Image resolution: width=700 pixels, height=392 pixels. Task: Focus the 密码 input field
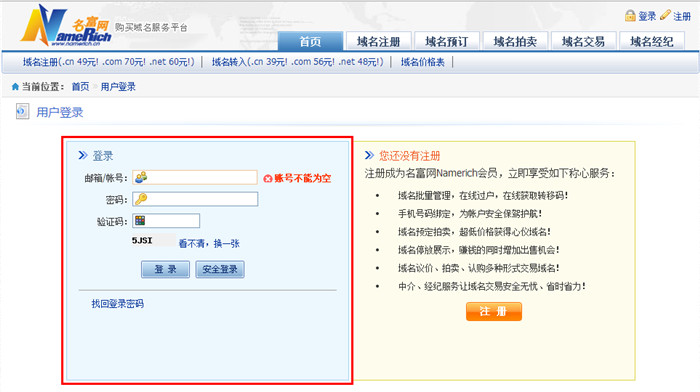(195, 199)
